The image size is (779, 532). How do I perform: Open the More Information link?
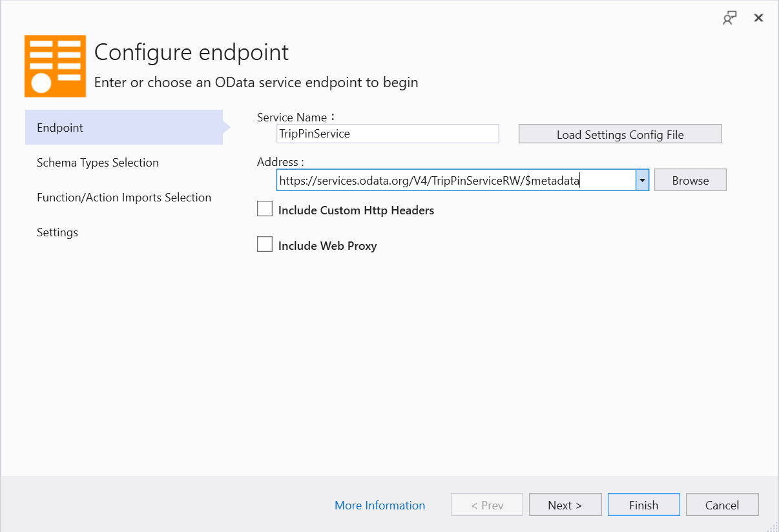click(x=380, y=506)
